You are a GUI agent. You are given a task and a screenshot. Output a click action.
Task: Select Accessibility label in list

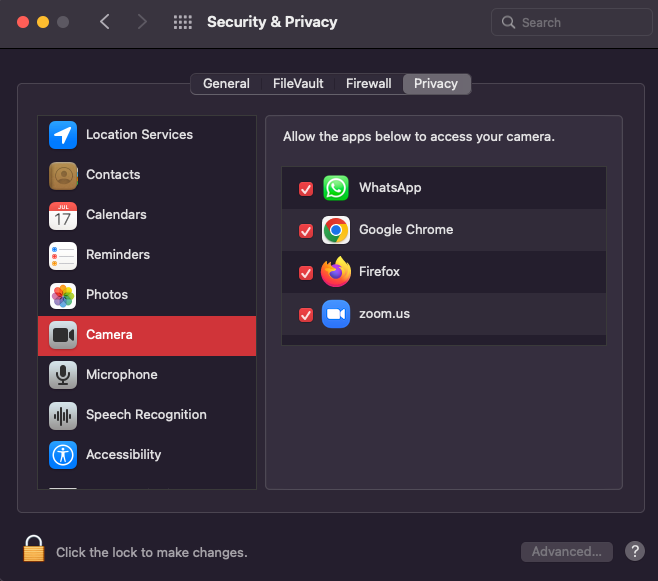tap(123, 454)
